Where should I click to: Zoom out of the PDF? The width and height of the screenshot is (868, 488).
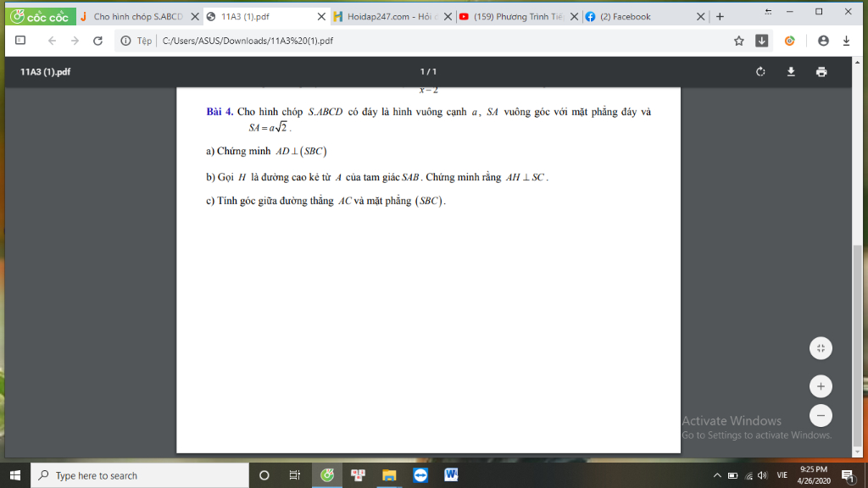821,415
